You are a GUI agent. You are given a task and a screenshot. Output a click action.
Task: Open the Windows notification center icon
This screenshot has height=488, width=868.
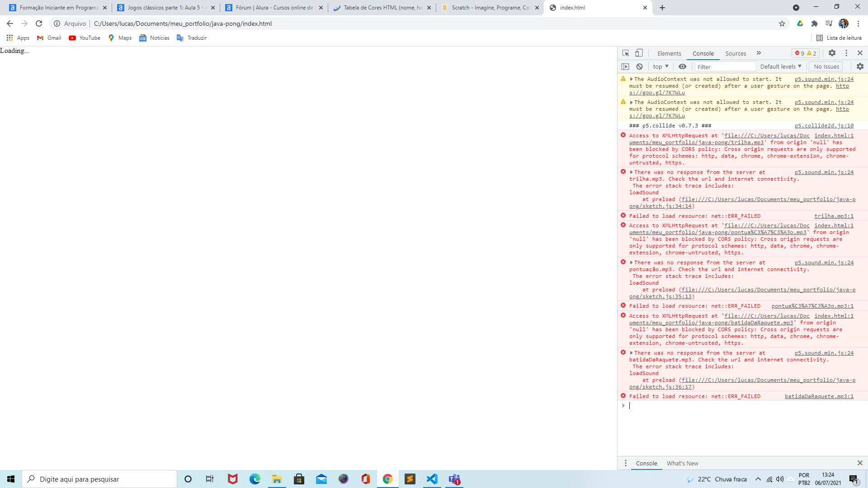coord(854,479)
